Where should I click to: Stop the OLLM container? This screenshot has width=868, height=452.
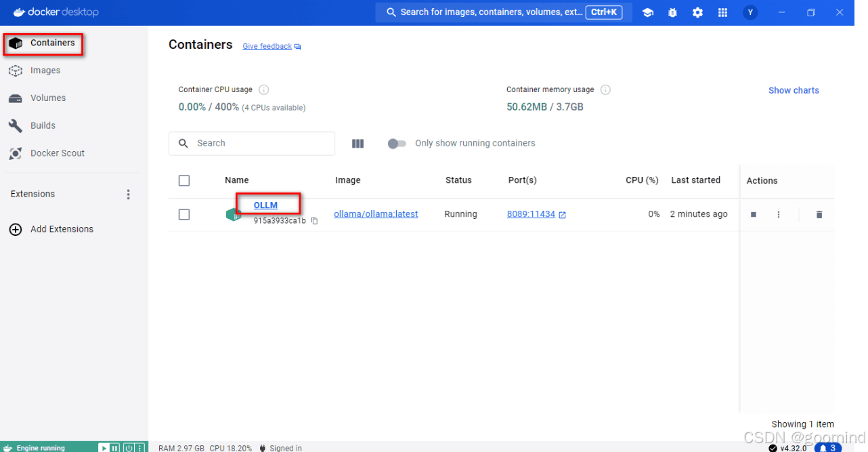click(x=754, y=215)
